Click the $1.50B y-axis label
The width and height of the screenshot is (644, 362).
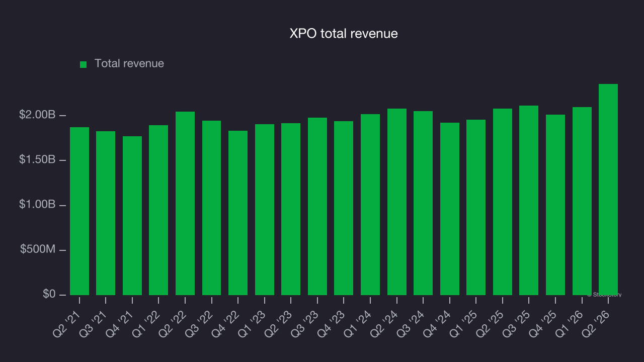(x=36, y=160)
